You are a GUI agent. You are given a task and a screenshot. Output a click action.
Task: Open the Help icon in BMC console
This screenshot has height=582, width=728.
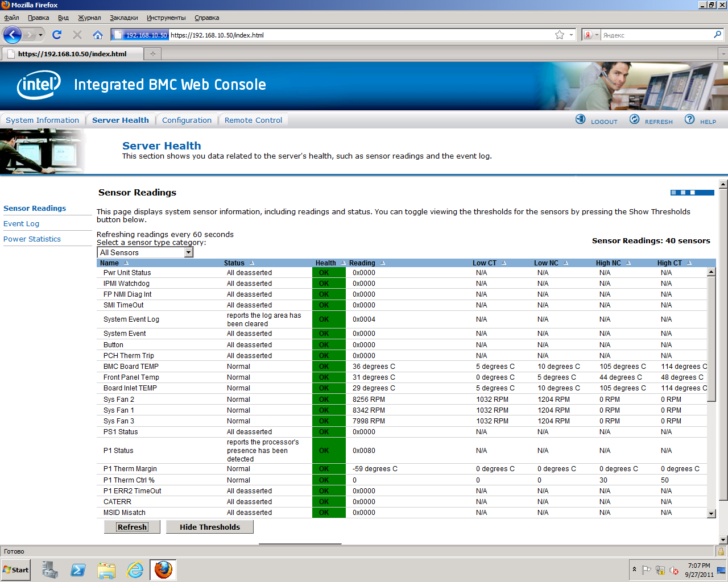690,119
